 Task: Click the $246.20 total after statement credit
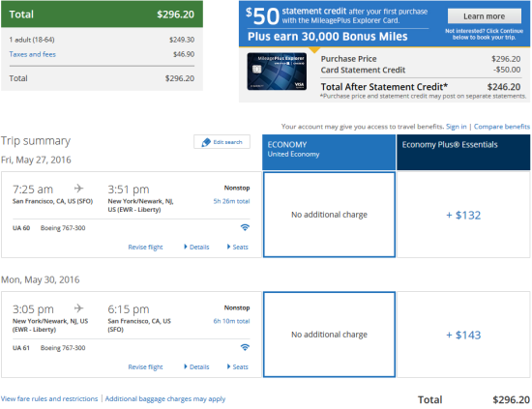coord(504,87)
